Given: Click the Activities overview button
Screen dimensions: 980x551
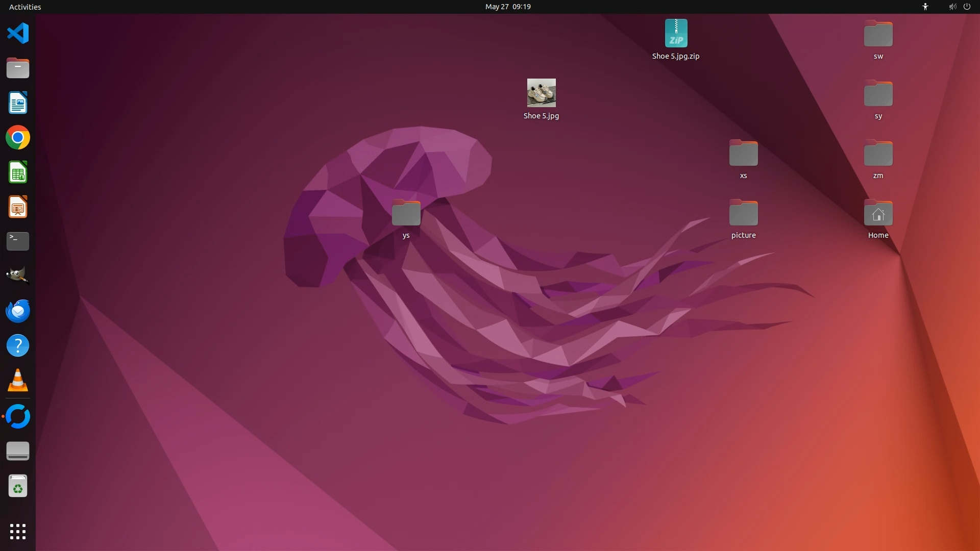Looking at the screenshot, I should (25, 7).
